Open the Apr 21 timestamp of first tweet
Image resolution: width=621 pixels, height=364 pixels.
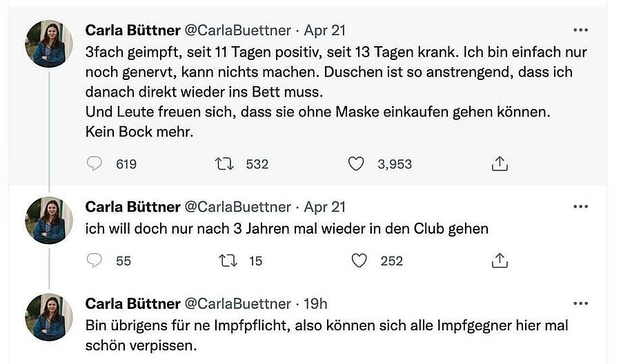coord(324,30)
